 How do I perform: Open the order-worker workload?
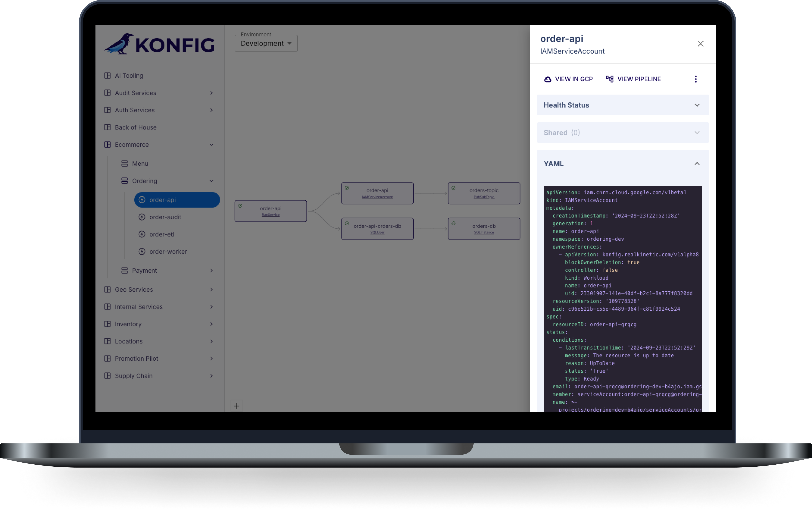pyautogui.click(x=168, y=251)
